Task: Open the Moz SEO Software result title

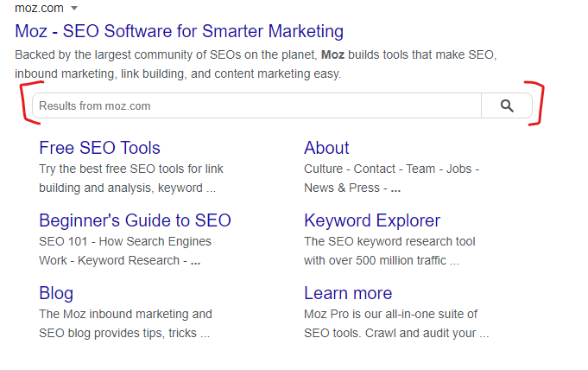Action: (180, 31)
